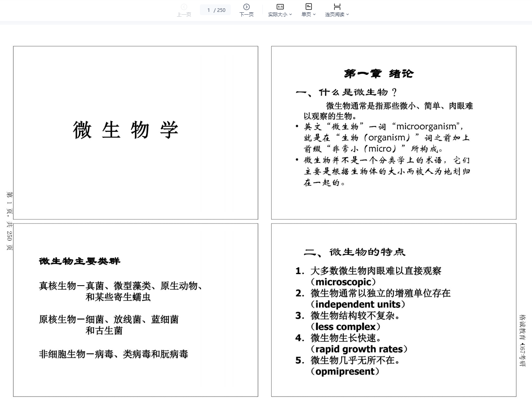Click the line starting with 真核生物

tap(121, 286)
